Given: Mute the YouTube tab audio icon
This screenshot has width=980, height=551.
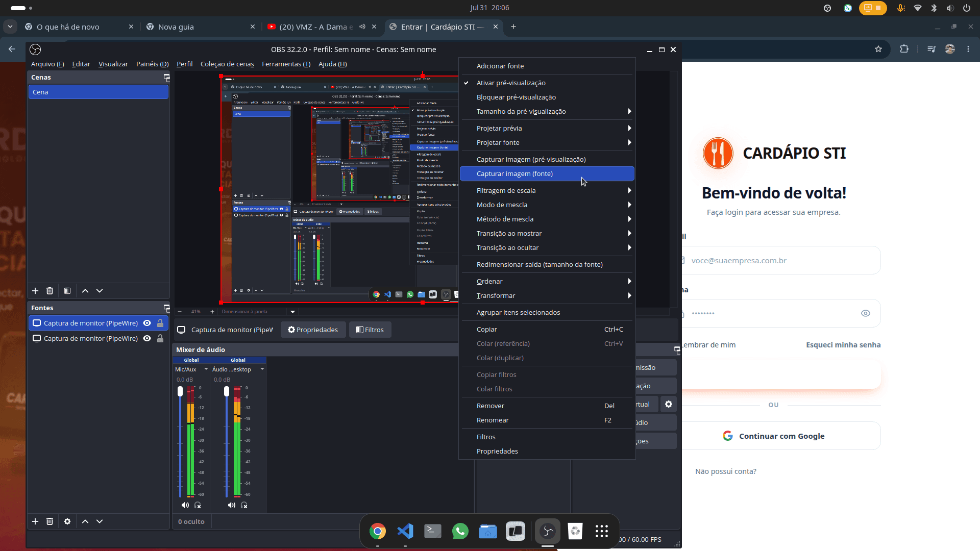Looking at the screenshot, I should click(362, 27).
